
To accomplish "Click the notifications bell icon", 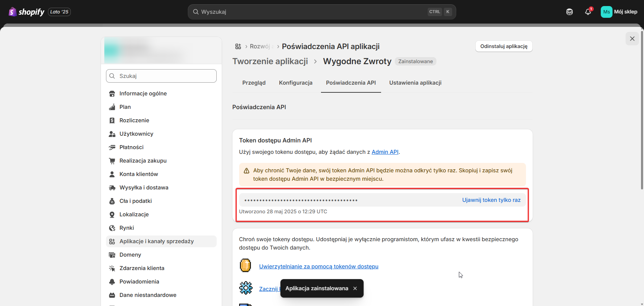I will (x=588, y=12).
